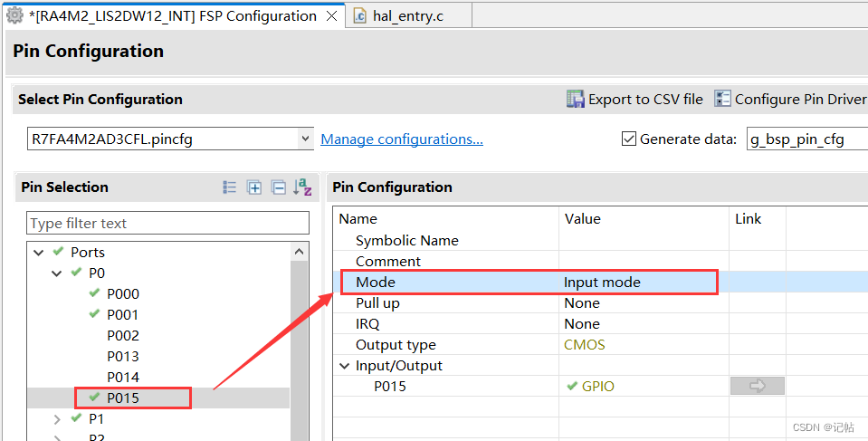This screenshot has width=868, height=441.
Task: Click the Collapse All icon in Pin Selection
Action: [279, 187]
